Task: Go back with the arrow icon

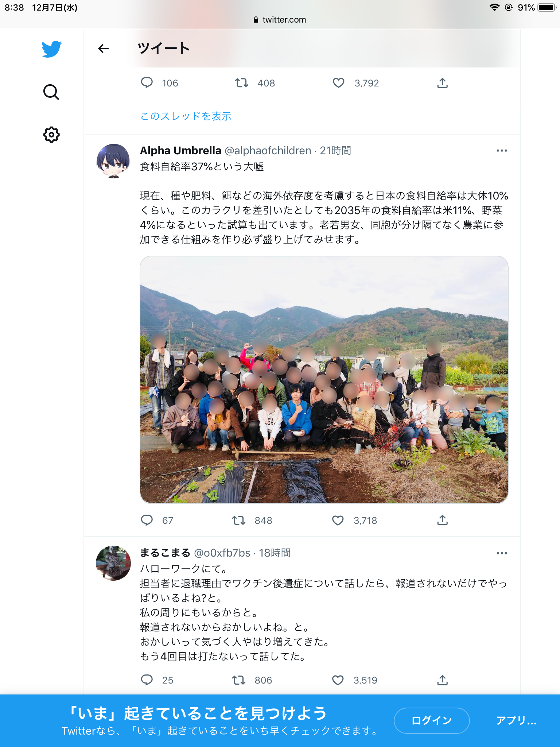Action: point(104,49)
